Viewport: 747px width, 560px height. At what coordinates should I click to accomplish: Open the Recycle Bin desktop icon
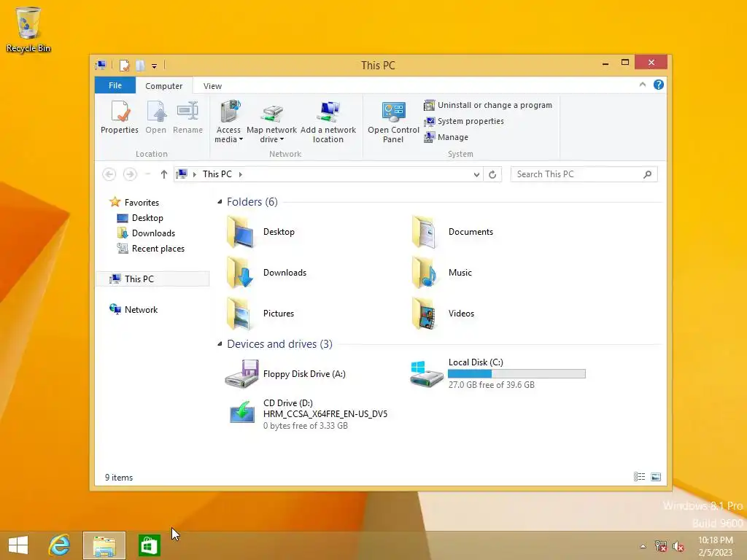click(x=28, y=29)
